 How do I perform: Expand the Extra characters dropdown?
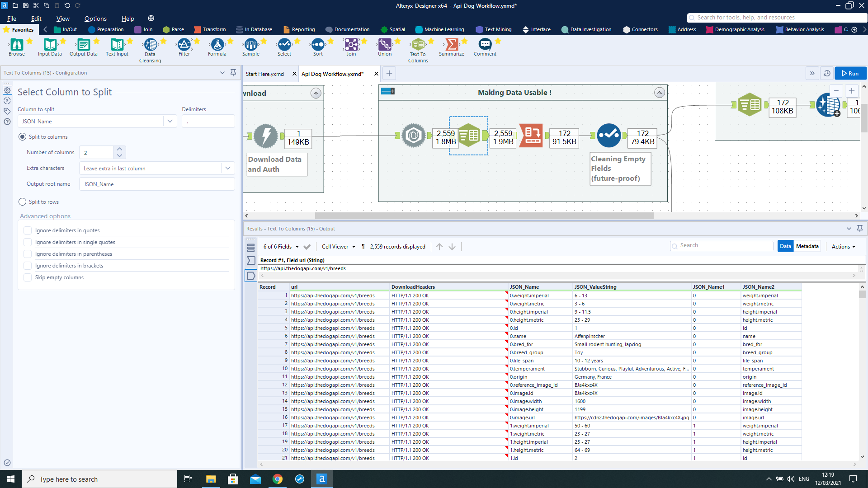[x=227, y=168]
